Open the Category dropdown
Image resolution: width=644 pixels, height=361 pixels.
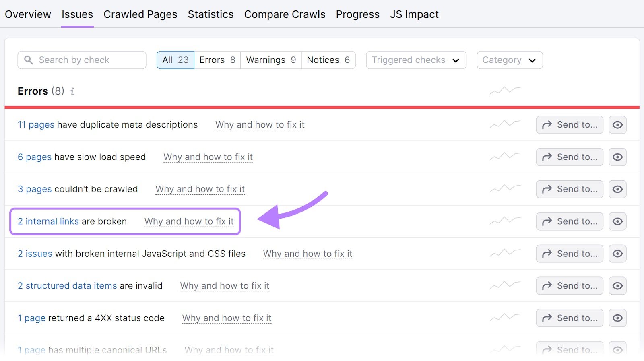coord(510,60)
